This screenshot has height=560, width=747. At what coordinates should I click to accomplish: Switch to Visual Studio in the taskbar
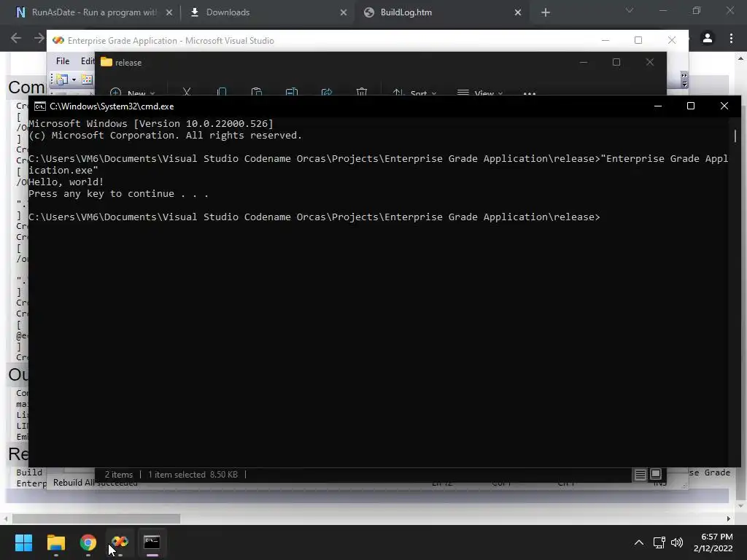click(x=120, y=542)
